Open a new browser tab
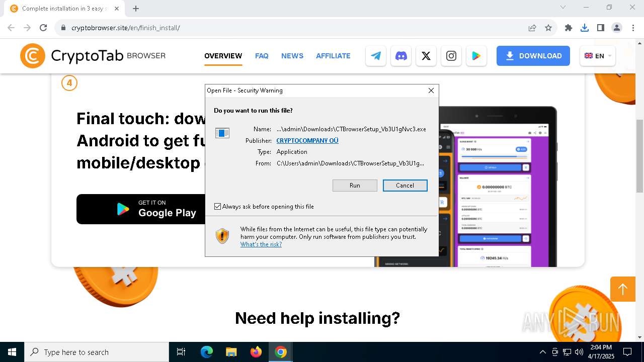This screenshot has width=644, height=362. [x=136, y=9]
